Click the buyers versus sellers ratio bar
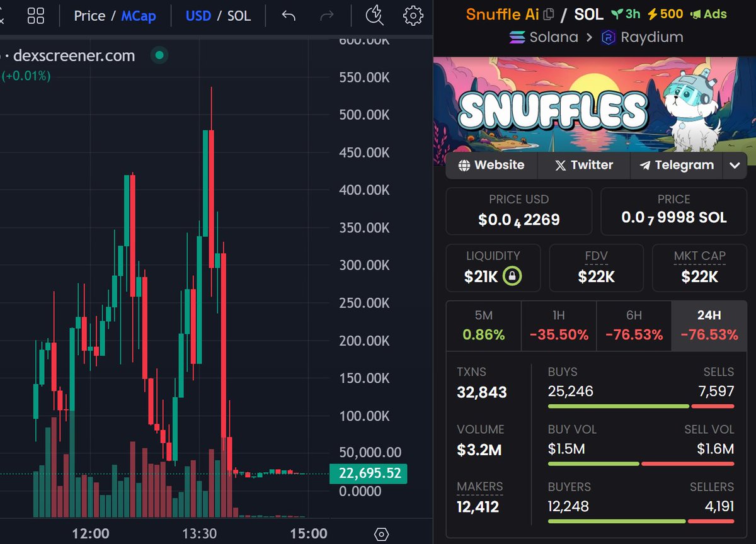The height and width of the screenshot is (544, 756). coord(641,521)
